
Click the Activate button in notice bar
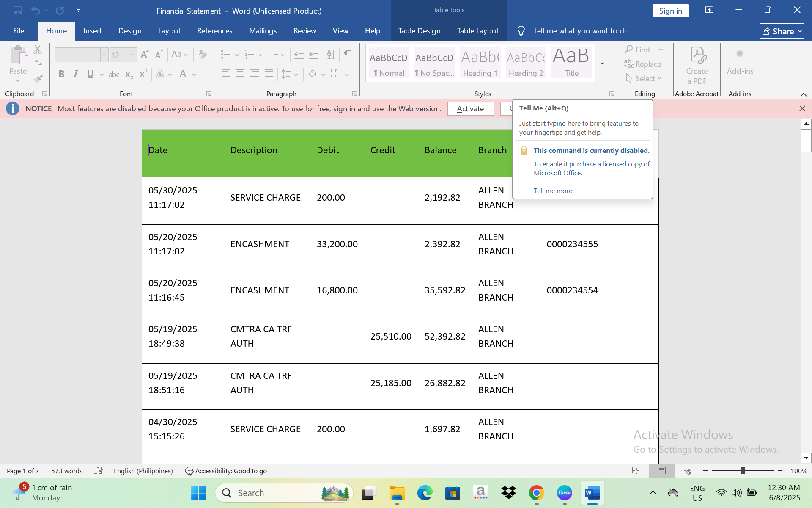click(x=470, y=109)
